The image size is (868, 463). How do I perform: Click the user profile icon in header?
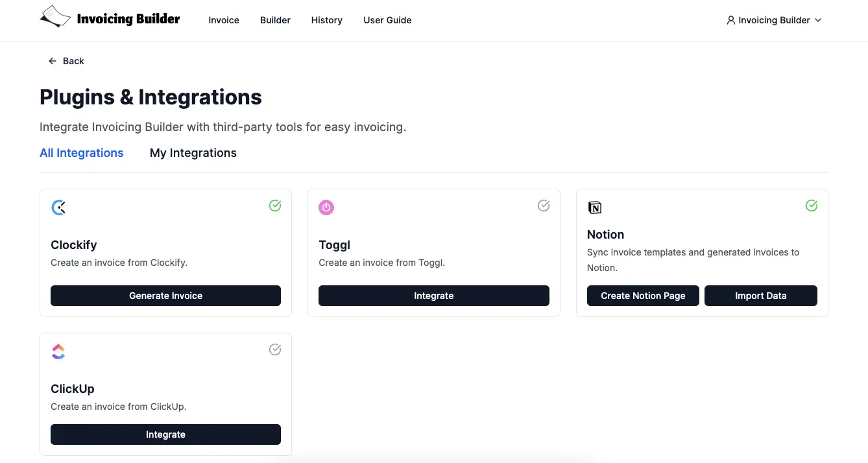[x=731, y=20]
